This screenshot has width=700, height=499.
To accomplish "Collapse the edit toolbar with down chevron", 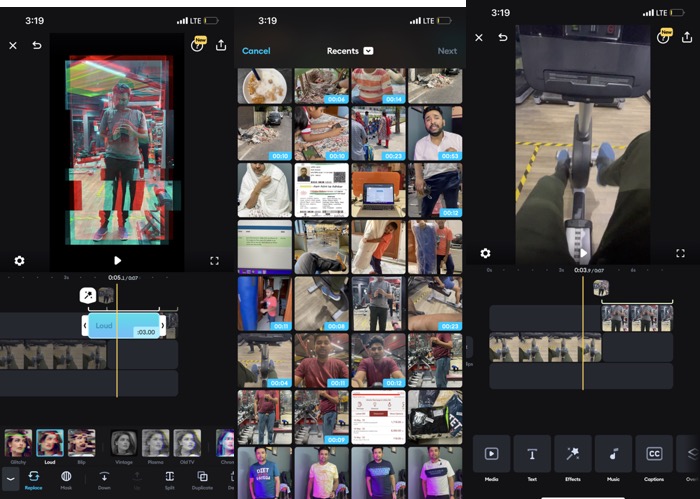I will point(11,479).
